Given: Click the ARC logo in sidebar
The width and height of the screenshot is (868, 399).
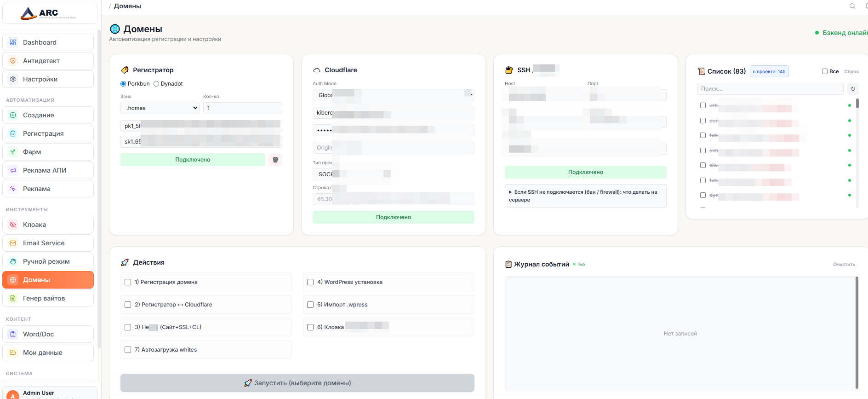Looking at the screenshot, I should [x=49, y=13].
